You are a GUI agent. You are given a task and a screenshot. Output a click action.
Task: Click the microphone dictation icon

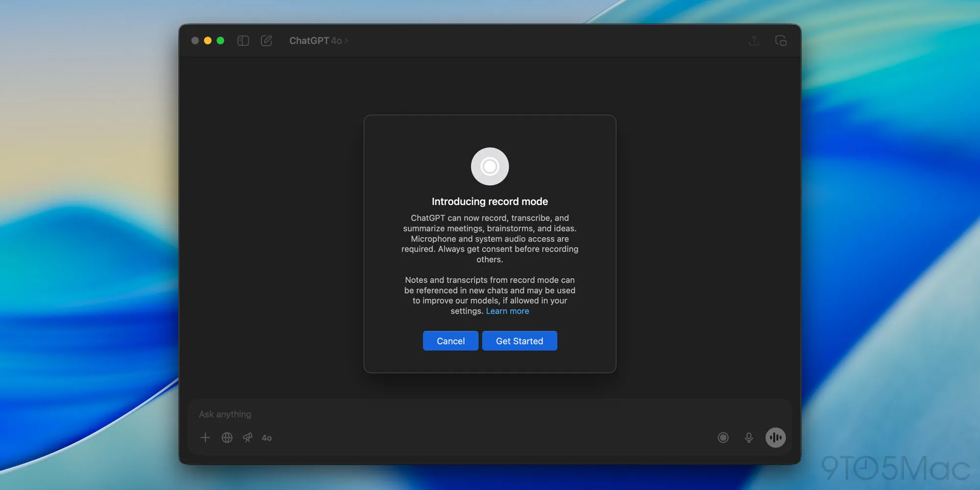tap(749, 438)
